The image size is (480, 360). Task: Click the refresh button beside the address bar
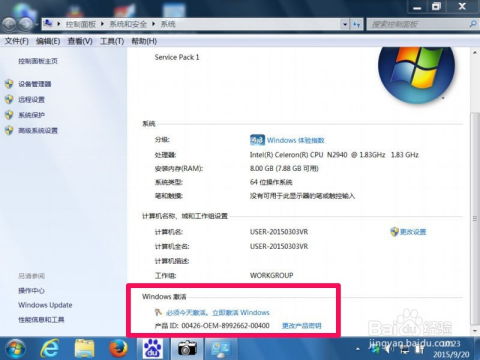tap(357, 24)
